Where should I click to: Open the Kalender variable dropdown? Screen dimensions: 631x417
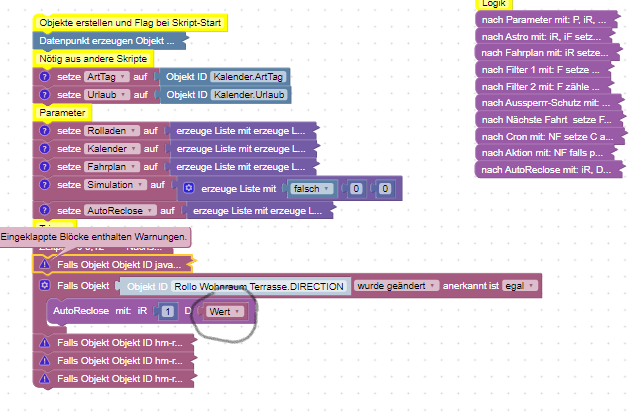click(x=112, y=149)
